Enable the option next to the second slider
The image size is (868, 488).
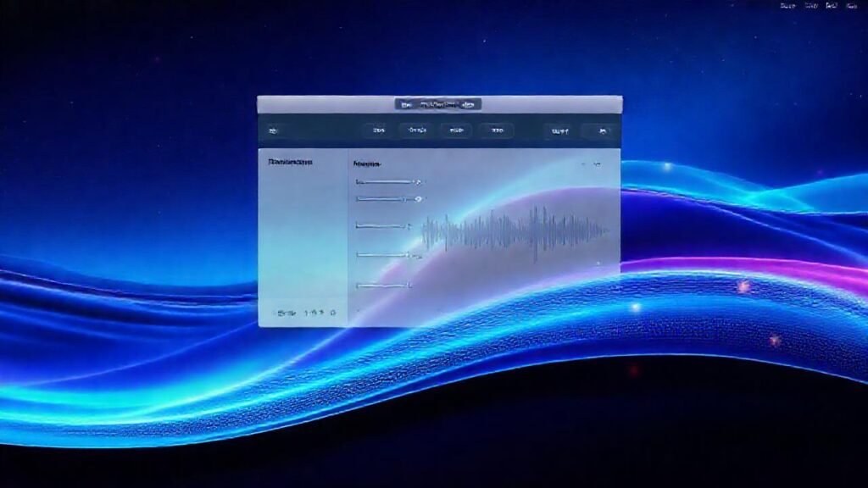click(417, 199)
